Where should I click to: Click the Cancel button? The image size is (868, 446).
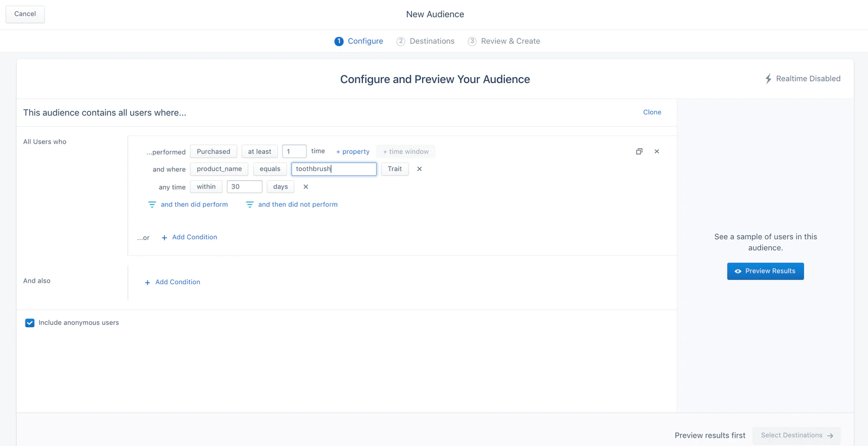point(25,14)
